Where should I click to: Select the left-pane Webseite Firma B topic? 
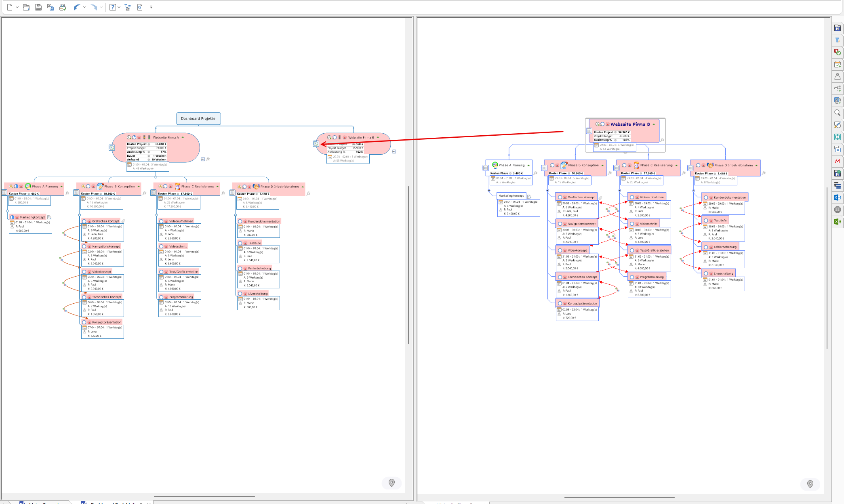pos(354,144)
